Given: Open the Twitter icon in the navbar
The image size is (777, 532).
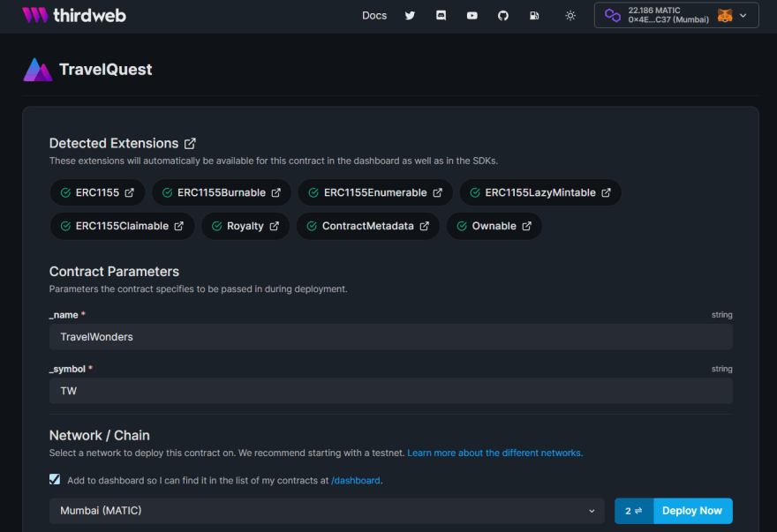Looking at the screenshot, I should tap(410, 15).
